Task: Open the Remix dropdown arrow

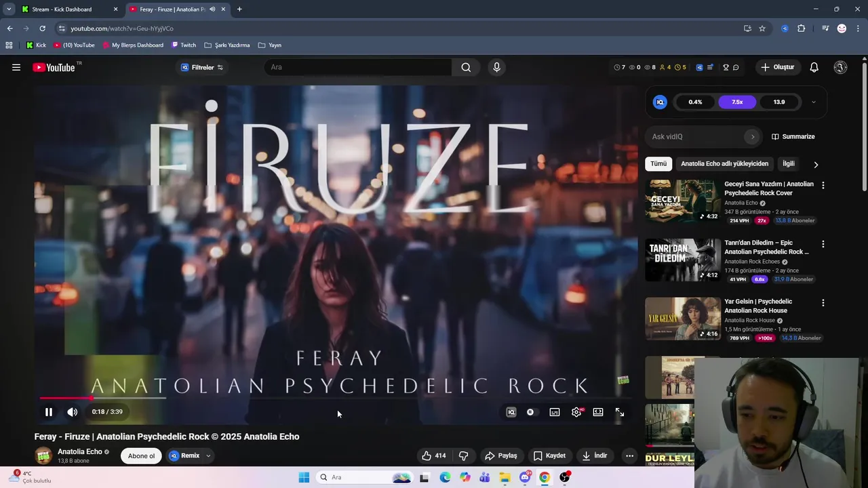Action: (208, 456)
